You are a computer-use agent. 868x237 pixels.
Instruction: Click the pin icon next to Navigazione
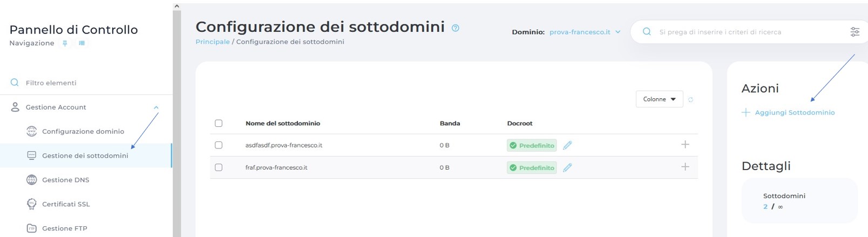coord(65,43)
